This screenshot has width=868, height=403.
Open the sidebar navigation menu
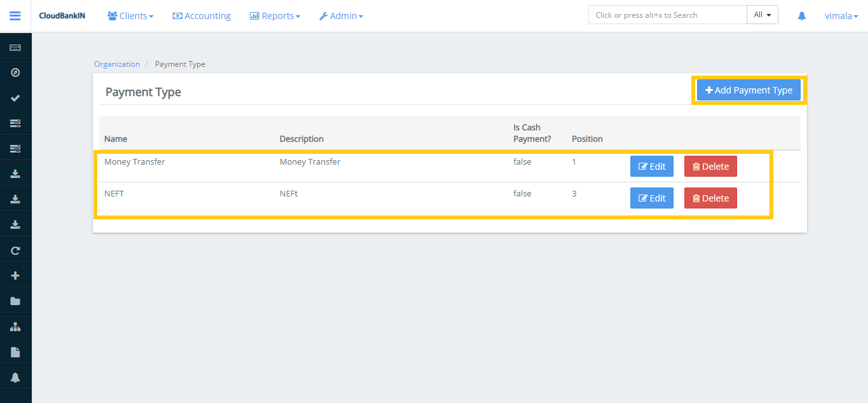[x=15, y=15]
